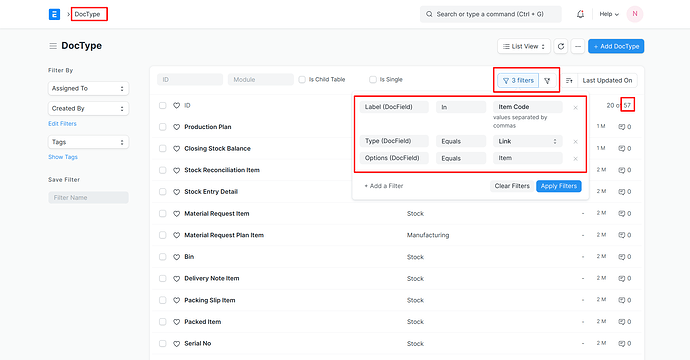The image size is (690, 360).
Task: Enable the Is Child Table checkbox
Action: click(x=302, y=80)
